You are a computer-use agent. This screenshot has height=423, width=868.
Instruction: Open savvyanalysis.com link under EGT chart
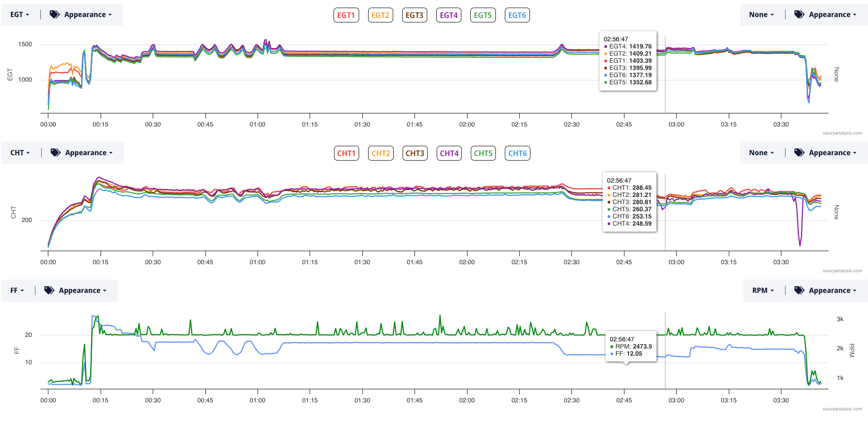point(842,133)
